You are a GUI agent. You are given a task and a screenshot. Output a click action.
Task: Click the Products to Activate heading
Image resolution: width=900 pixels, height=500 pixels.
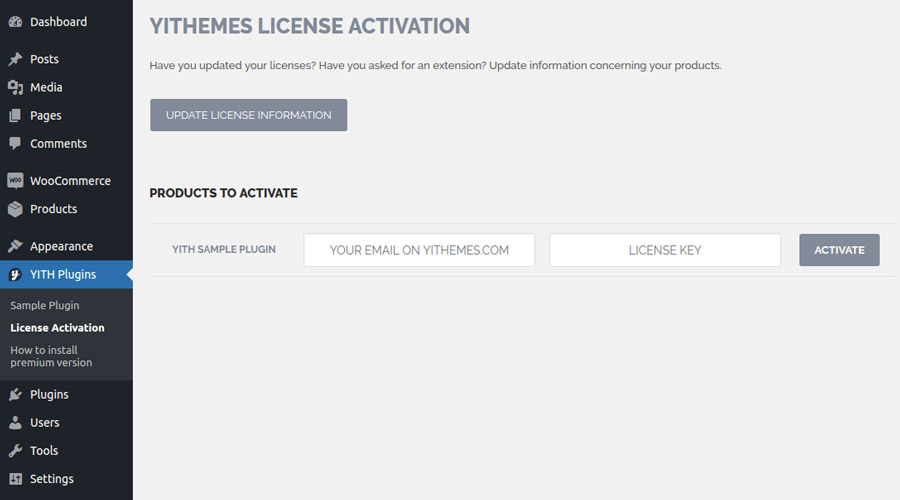pos(223,193)
